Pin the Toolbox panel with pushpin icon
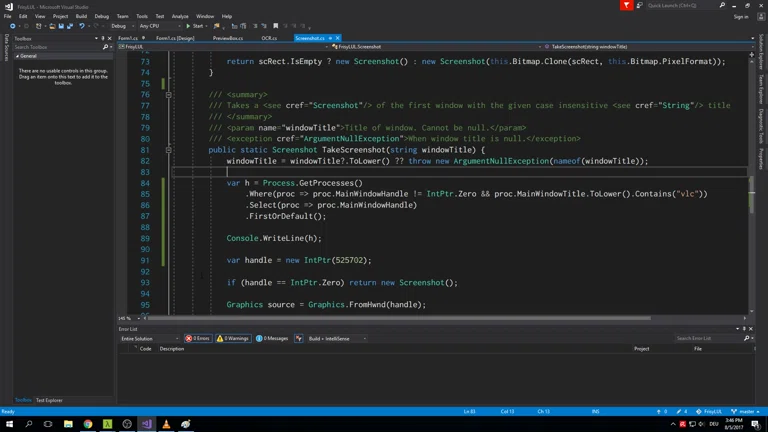The image size is (768, 432). [103, 38]
